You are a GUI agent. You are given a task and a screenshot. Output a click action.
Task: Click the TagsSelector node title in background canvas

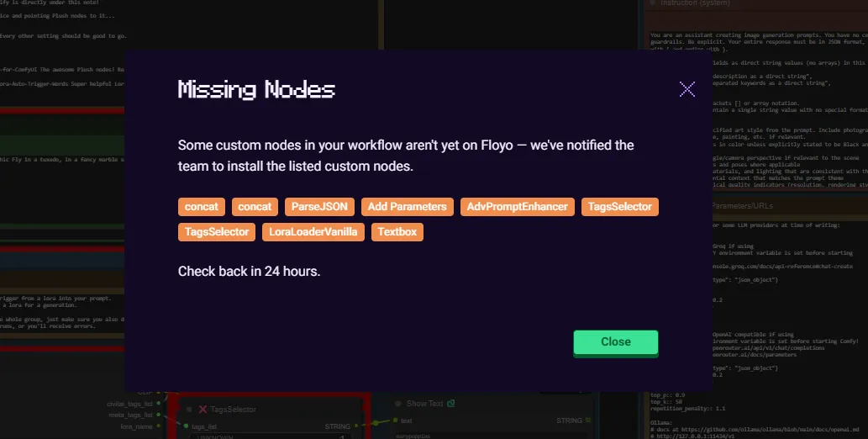(x=233, y=410)
